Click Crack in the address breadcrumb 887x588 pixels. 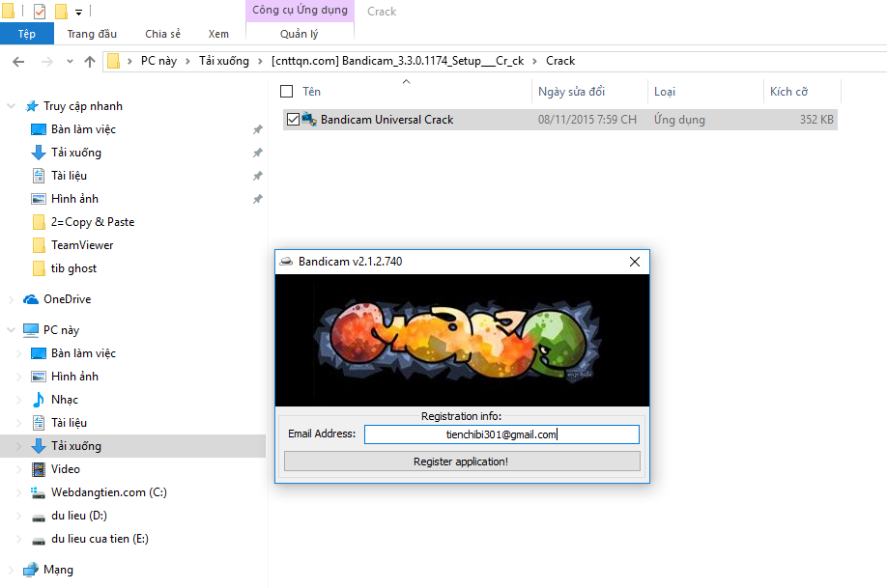click(560, 61)
